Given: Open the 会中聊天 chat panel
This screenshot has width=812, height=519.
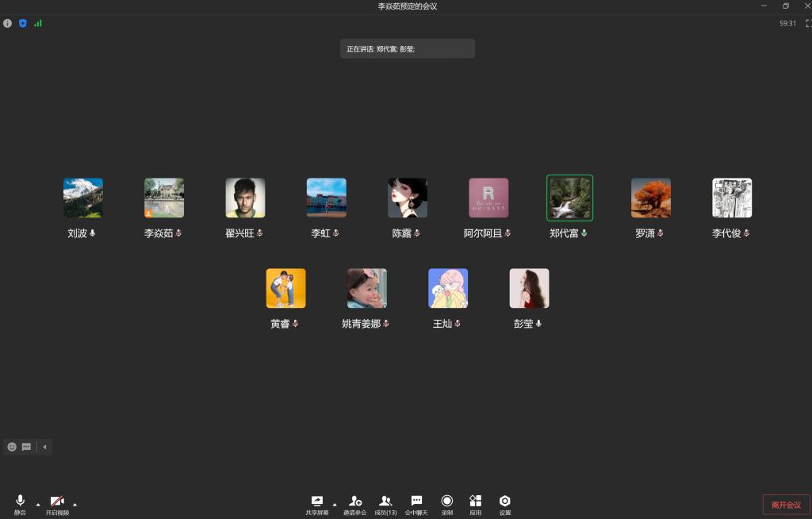Looking at the screenshot, I should [x=416, y=503].
